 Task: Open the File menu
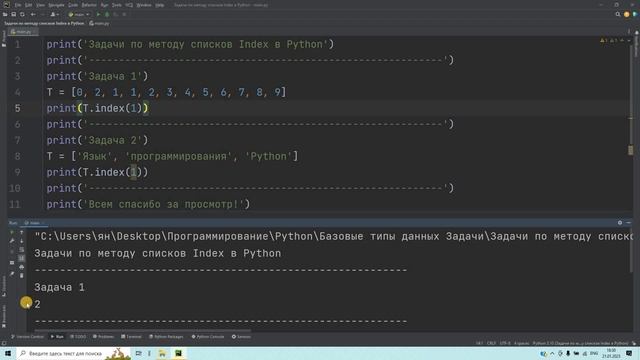coord(18,5)
